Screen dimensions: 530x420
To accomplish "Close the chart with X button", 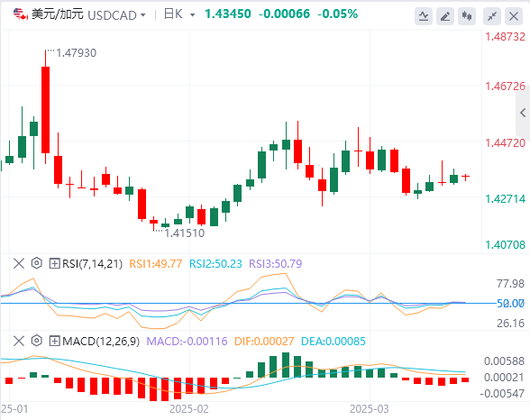I will pos(514,16).
